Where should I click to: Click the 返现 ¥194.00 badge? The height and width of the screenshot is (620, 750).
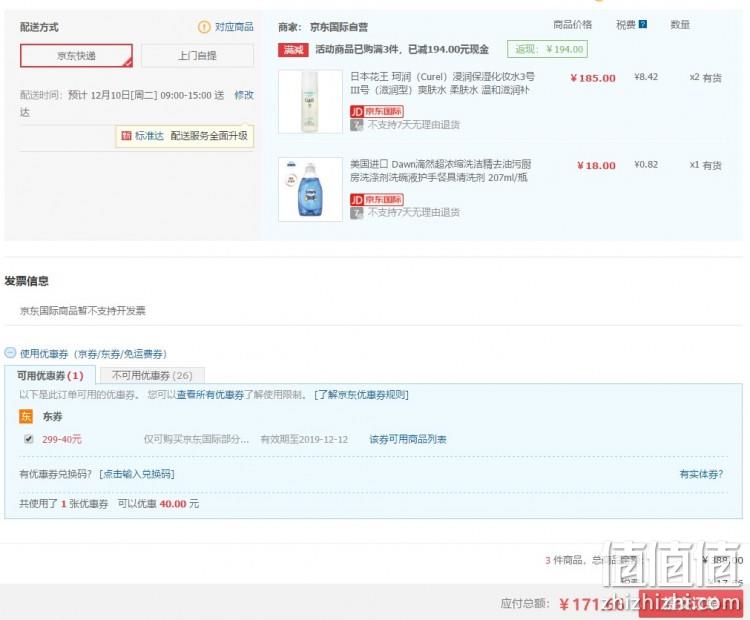point(547,49)
